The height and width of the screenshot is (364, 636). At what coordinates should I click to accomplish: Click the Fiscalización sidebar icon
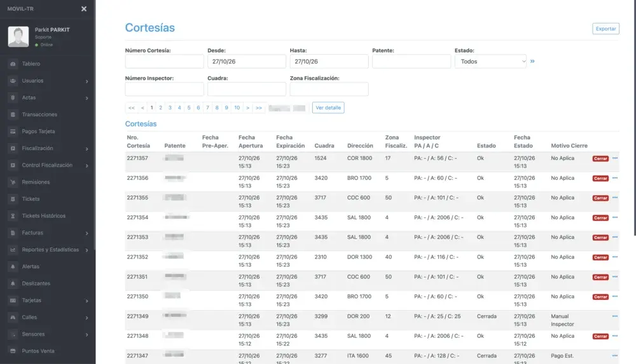13,149
